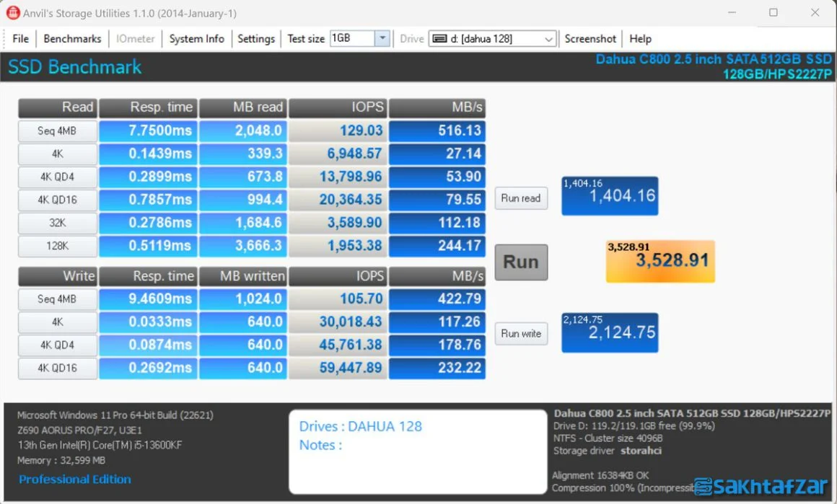Click the 4K QD16 read IOPS 20,364.35 value
Screen dimensions: 837x504
click(338, 200)
